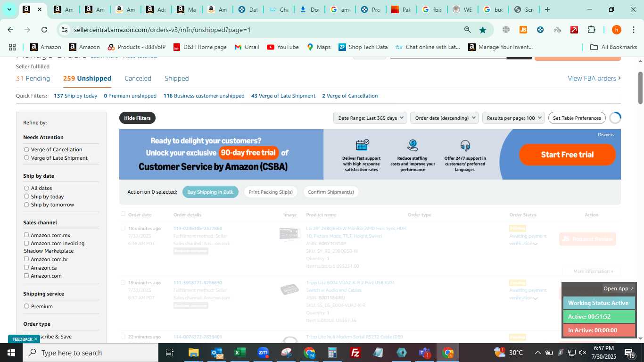Click Buy Shipping in Bulk button
This screenshot has width=644, height=362.
click(210, 192)
